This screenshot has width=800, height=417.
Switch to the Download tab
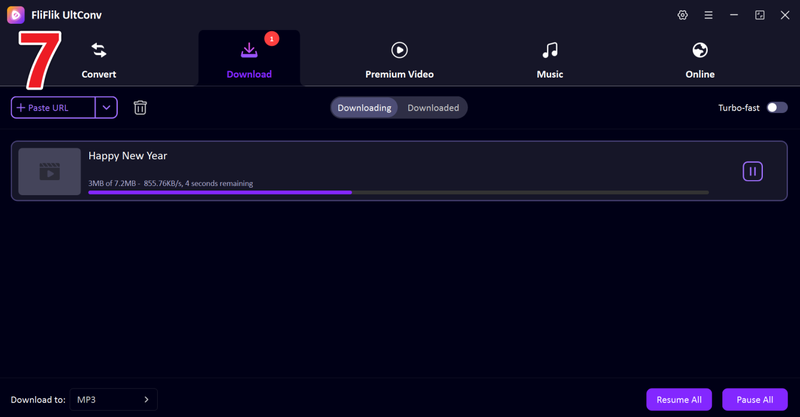[x=249, y=60]
